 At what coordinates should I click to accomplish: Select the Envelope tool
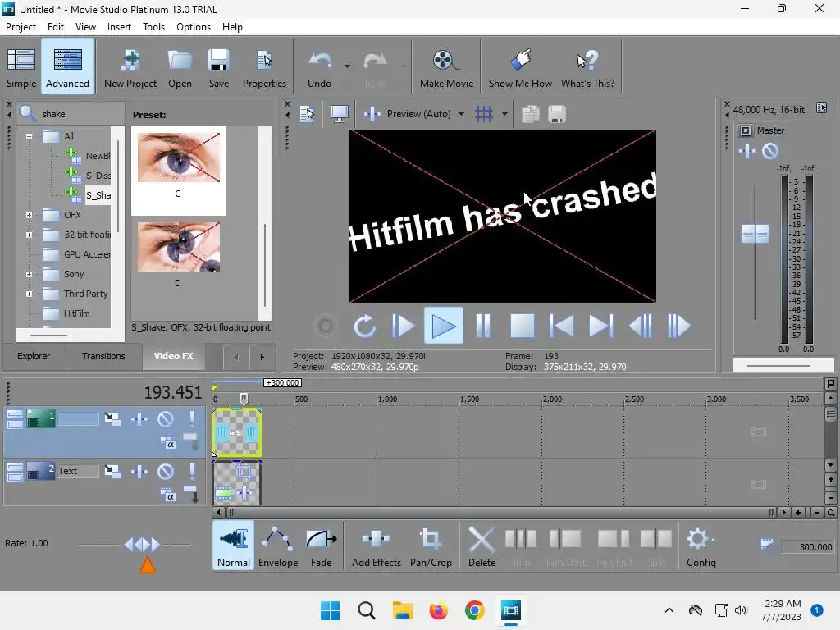click(x=278, y=546)
